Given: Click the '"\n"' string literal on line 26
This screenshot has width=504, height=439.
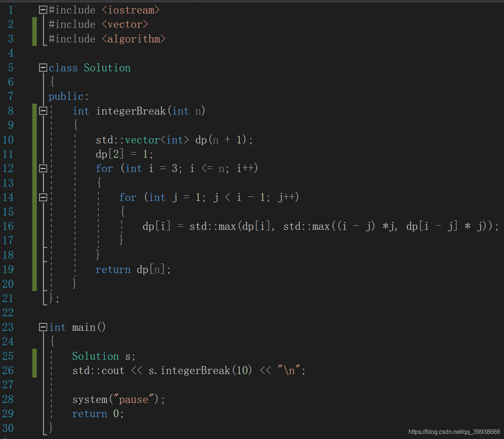Looking at the screenshot, I should click(289, 371).
